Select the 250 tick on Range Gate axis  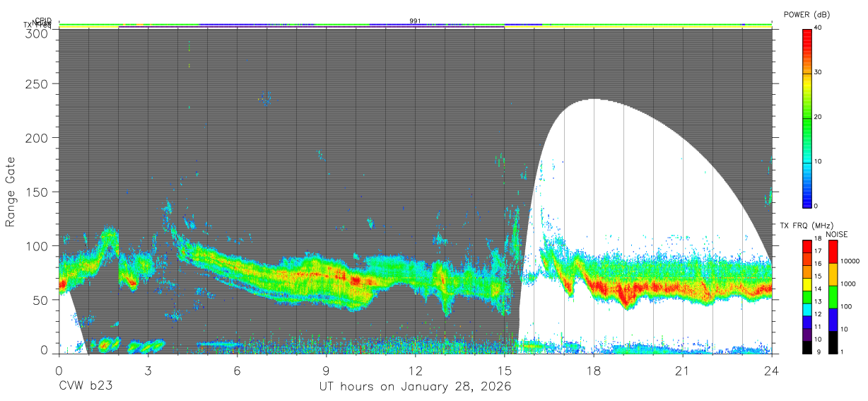pyautogui.click(x=36, y=83)
